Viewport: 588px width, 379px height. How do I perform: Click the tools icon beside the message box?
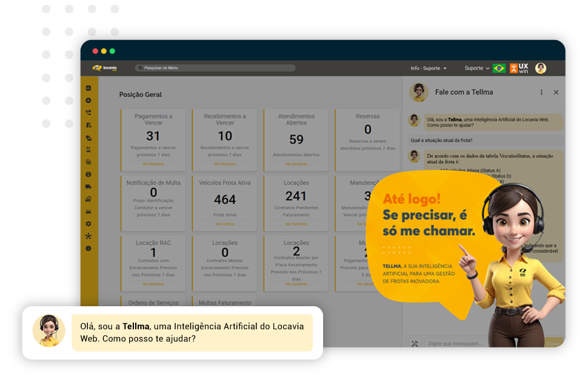pyautogui.click(x=415, y=343)
